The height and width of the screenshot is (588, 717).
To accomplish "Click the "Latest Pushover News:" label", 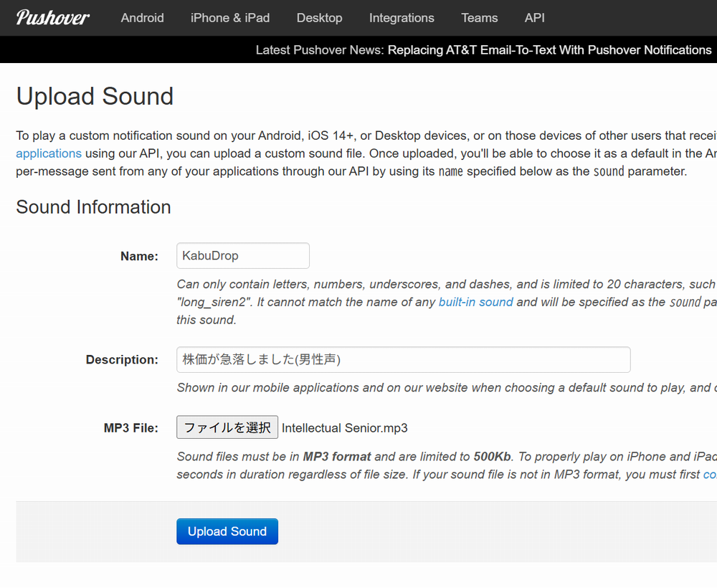I will click(x=320, y=49).
